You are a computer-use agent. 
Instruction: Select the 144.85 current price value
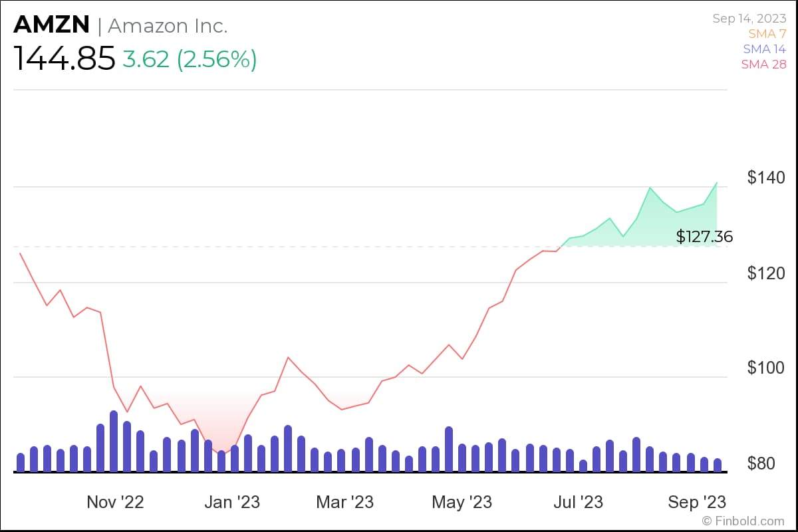click(64, 59)
